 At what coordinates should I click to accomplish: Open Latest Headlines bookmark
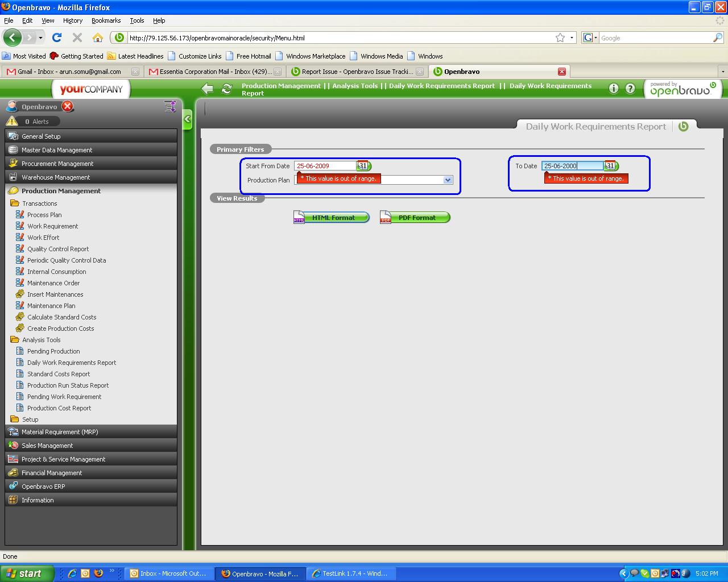[135, 56]
